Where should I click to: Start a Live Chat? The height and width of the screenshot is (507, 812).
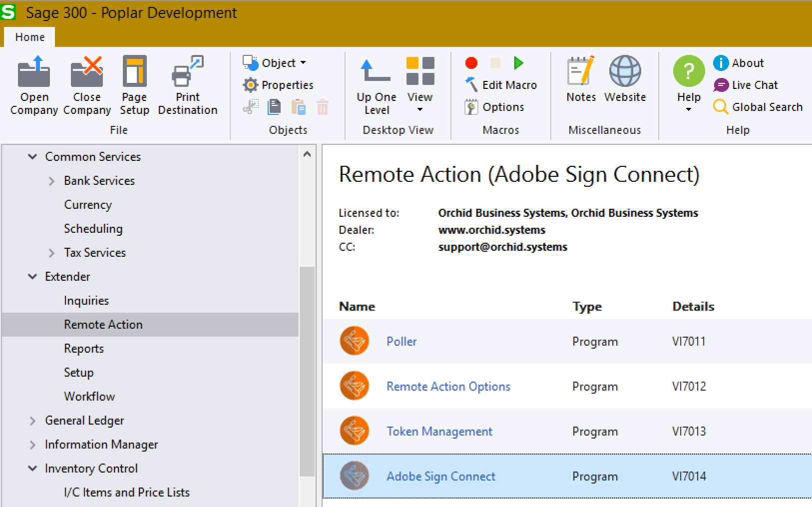click(x=746, y=85)
